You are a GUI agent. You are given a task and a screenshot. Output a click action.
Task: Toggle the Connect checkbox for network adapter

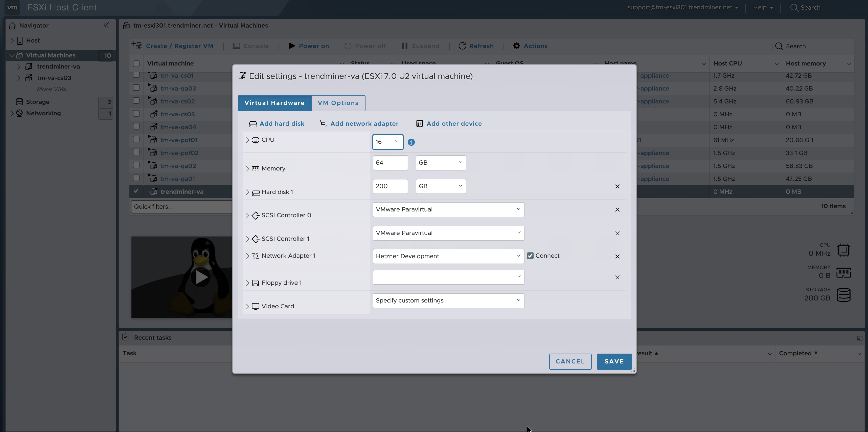pos(530,256)
